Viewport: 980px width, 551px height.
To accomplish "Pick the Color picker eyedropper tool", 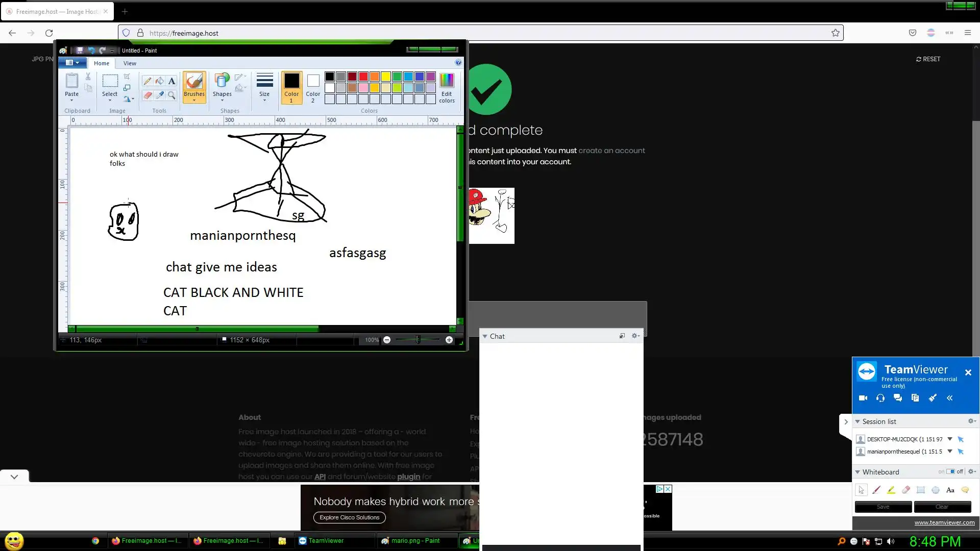I will point(159,95).
